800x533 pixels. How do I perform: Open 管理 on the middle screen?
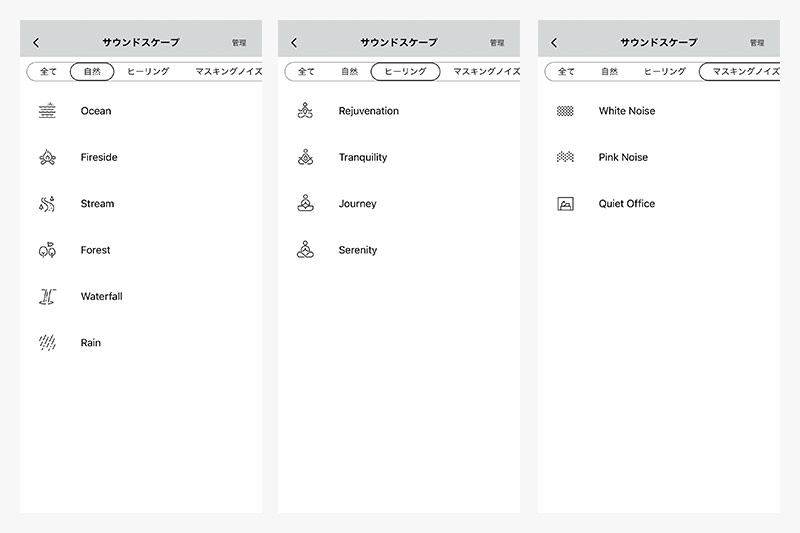[497, 43]
